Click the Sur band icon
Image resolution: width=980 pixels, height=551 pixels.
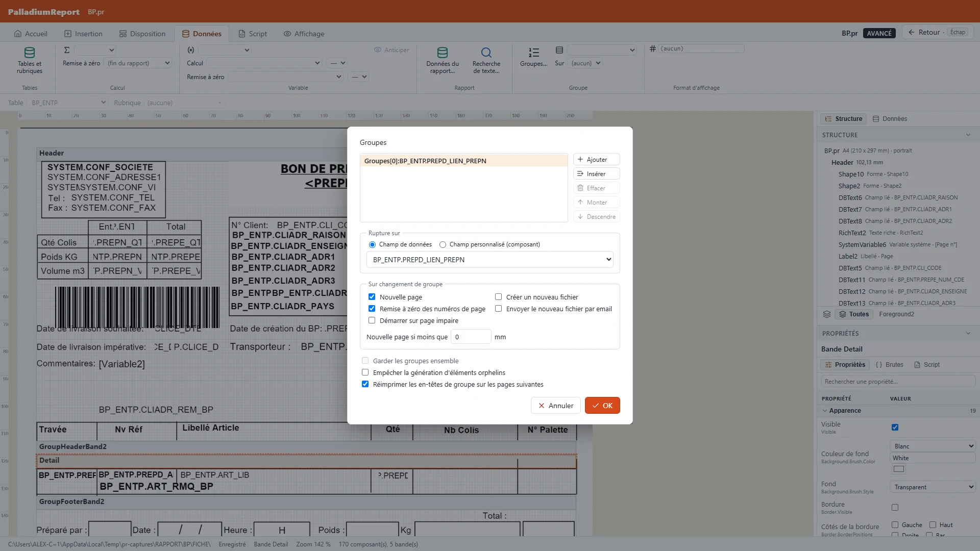pos(559,50)
